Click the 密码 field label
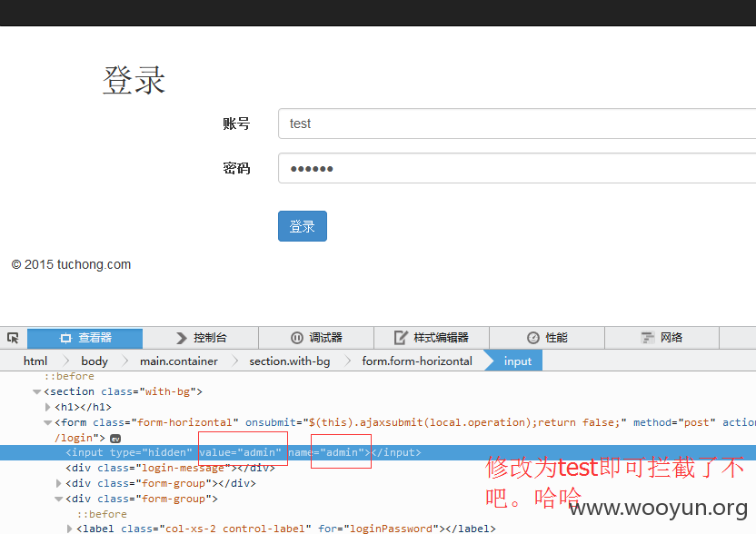Image resolution: width=756 pixels, height=534 pixels. (236, 168)
